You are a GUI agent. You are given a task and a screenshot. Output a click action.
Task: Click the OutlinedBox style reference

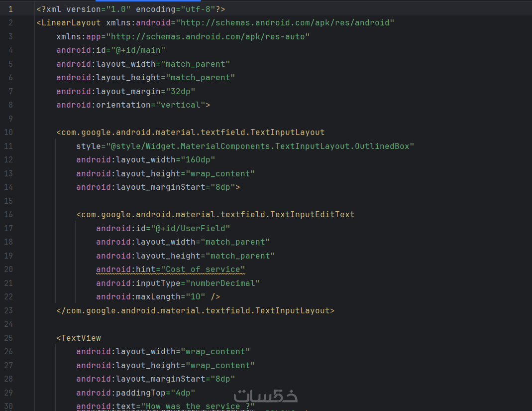pos(260,146)
